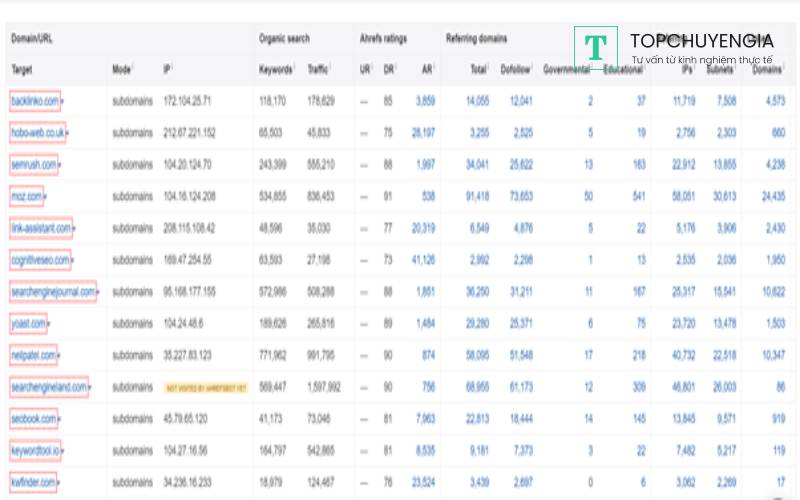The image size is (800, 500).
Task: Open the dropdown caret beside moz.com
Action: pos(46,197)
